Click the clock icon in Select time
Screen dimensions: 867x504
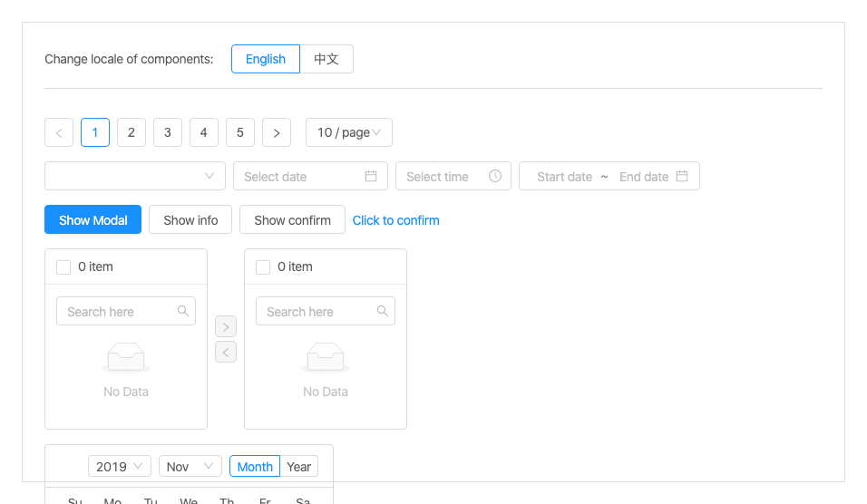[495, 176]
